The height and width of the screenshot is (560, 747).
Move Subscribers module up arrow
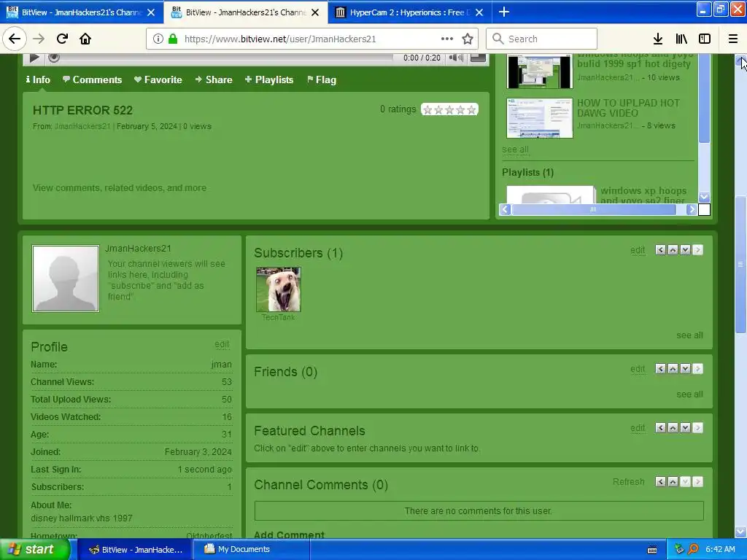[x=673, y=250]
